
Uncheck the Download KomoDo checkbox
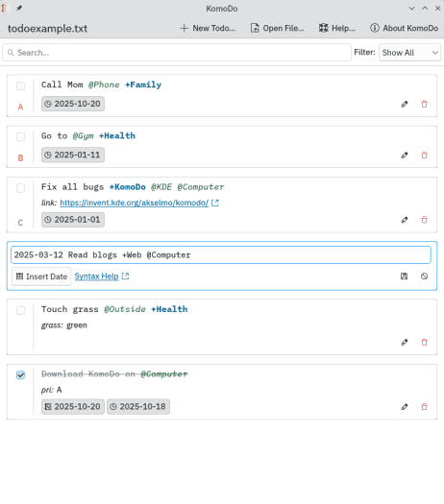coord(20,374)
